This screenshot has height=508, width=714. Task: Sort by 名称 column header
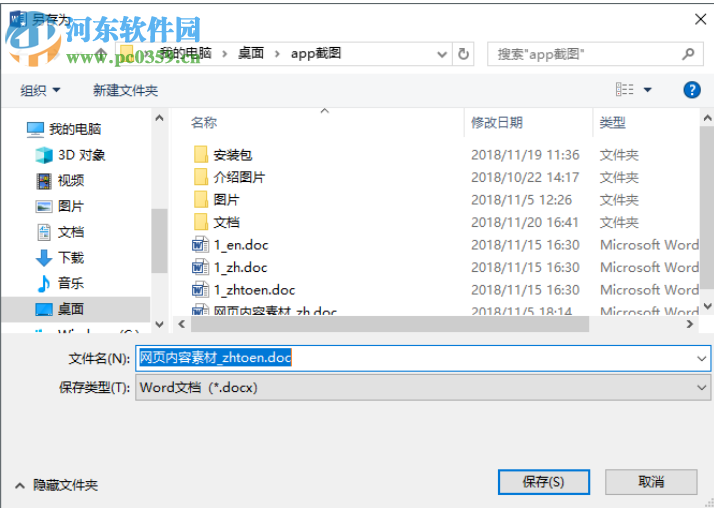point(204,122)
